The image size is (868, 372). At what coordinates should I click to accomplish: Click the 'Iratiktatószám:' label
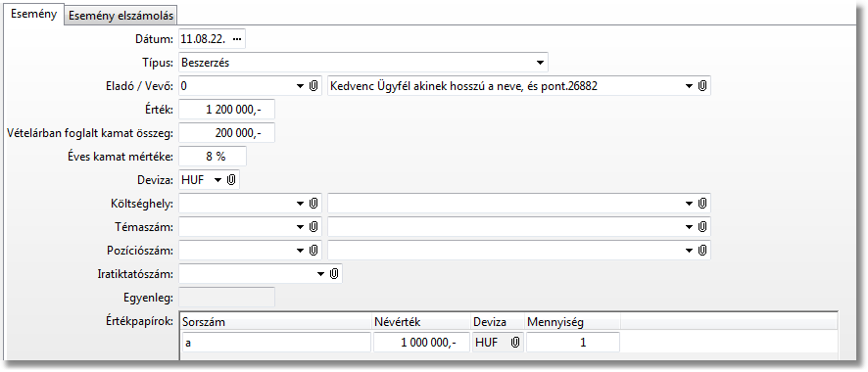[136, 273]
